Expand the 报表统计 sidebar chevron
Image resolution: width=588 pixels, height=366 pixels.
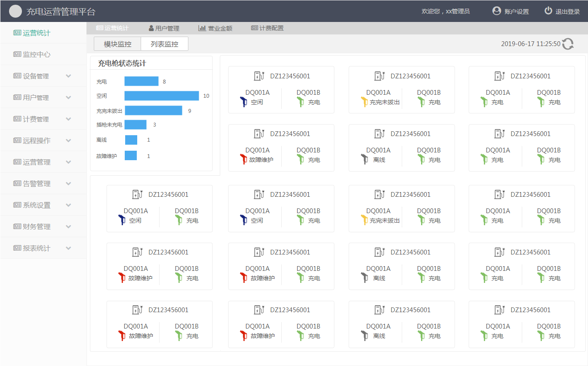click(x=68, y=248)
